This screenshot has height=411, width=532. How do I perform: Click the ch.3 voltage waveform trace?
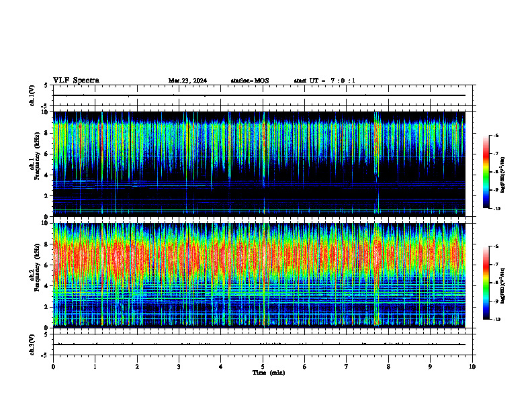(x=259, y=345)
